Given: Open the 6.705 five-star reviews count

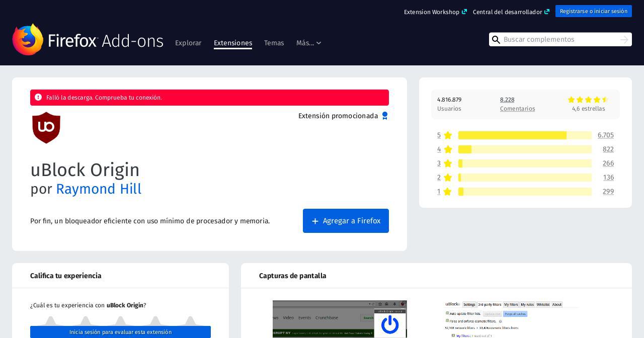Looking at the screenshot, I should click(x=606, y=135).
